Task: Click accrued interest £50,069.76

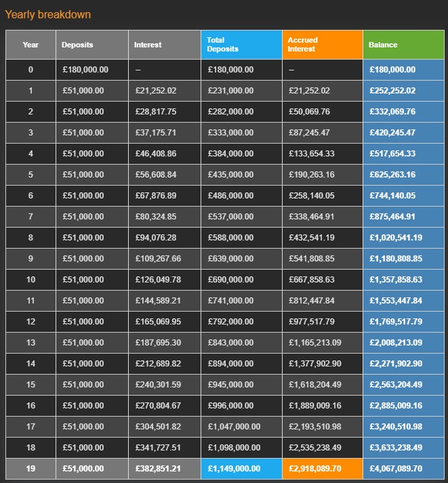Action: click(x=309, y=112)
